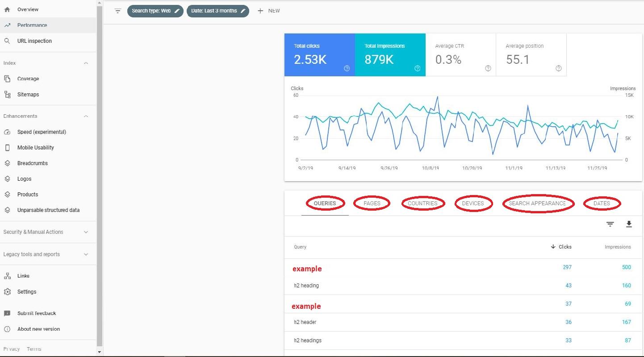
Task: Click the download export icon above query table
Action: click(x=629, y=224)
